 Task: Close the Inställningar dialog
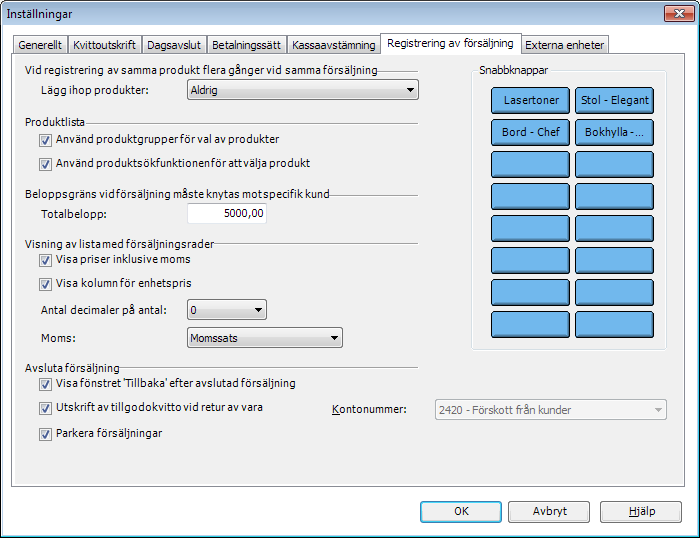679,13
